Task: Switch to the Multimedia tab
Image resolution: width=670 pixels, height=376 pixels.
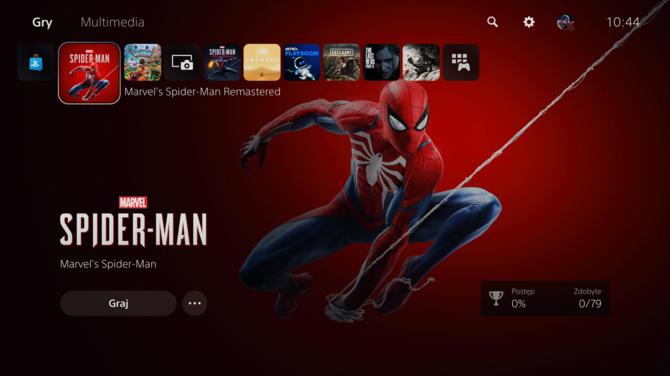Action: click(x=112, y=22)
